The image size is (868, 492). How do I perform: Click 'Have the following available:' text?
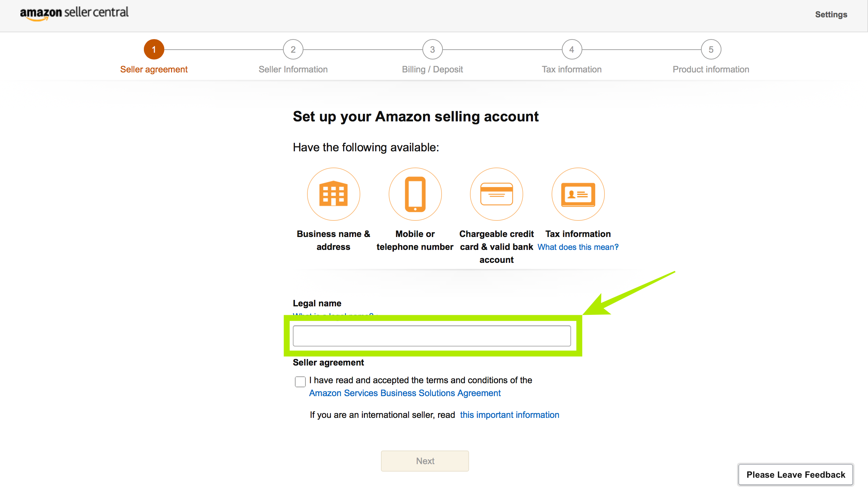[x=366, y=148]
